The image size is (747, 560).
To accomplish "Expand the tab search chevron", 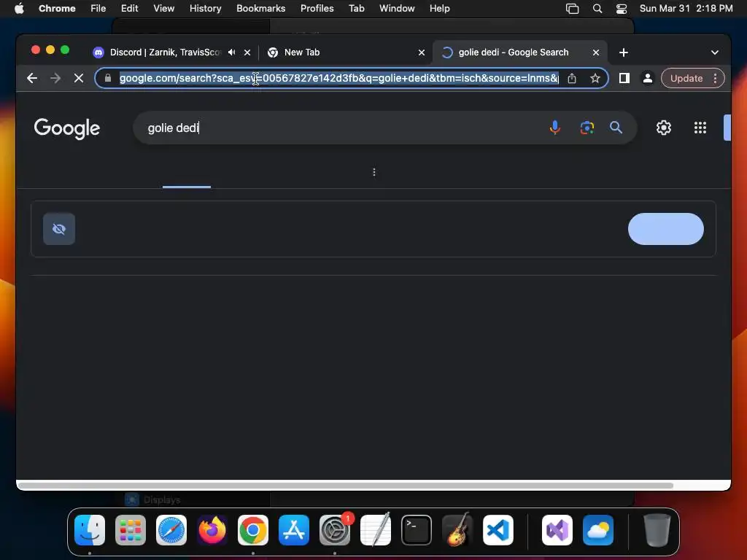I will 715,52.
